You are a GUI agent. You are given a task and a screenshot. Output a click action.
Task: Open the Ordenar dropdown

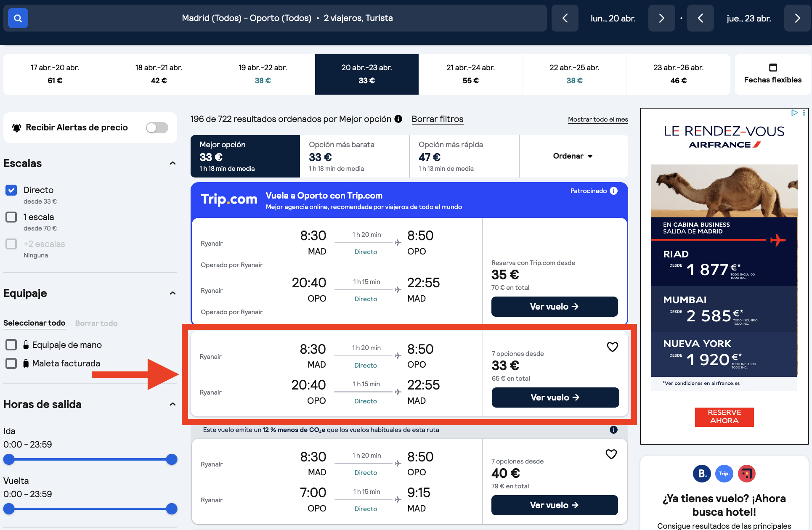573,156
